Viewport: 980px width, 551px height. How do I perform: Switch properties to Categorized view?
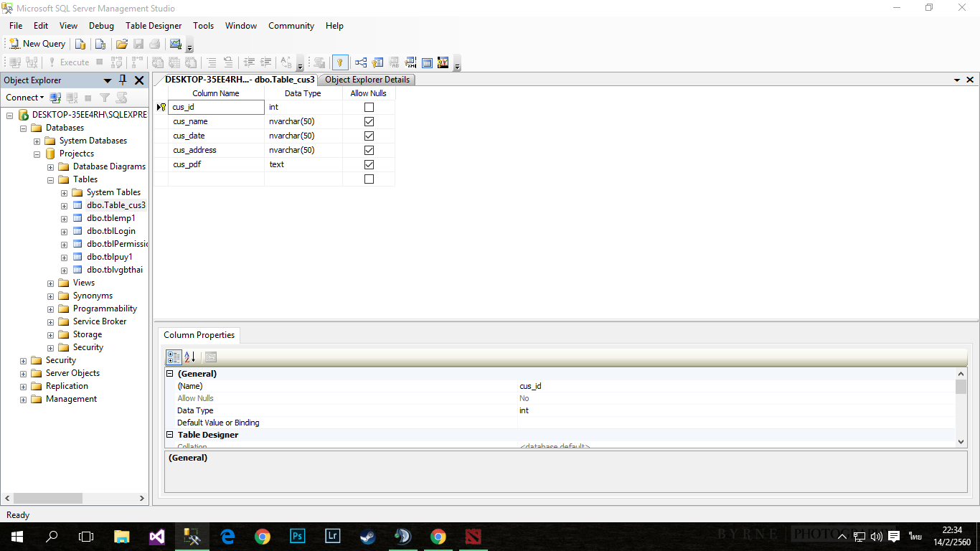tap(174, 357)
